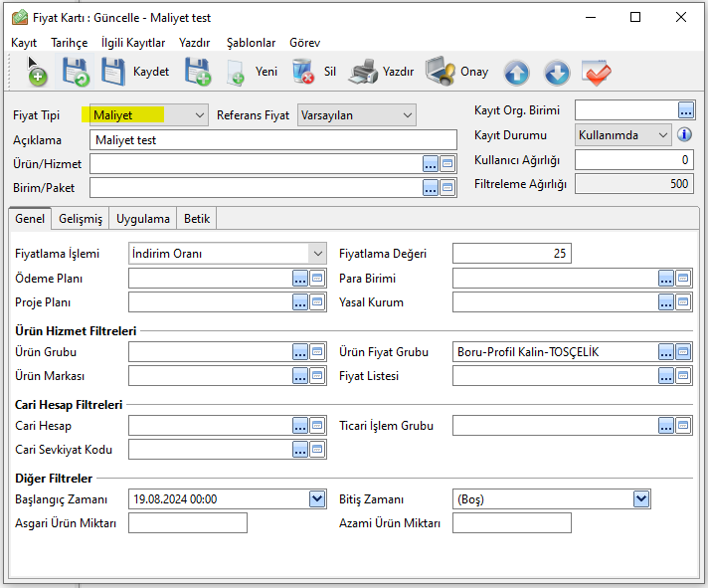The image size is (708, 588).
Task: Switch to the Gelişmiş tab
Action: click(81, 219)
